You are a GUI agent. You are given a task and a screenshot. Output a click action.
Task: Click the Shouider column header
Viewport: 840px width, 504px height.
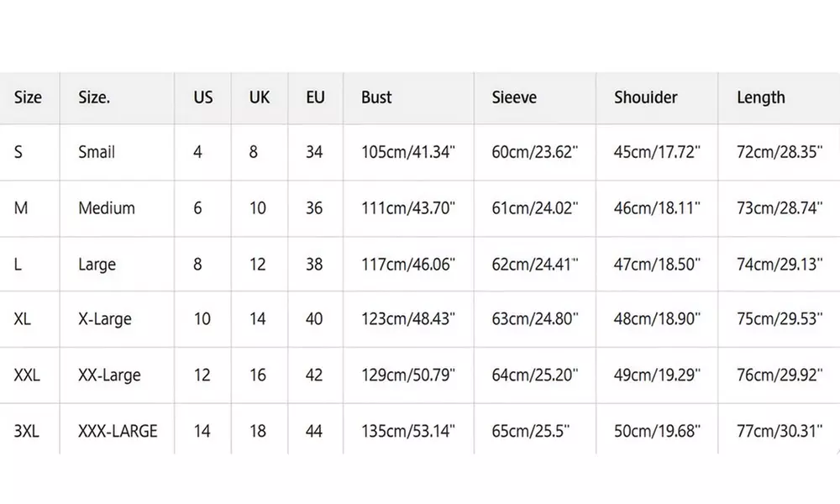click(x=645, y=97)
